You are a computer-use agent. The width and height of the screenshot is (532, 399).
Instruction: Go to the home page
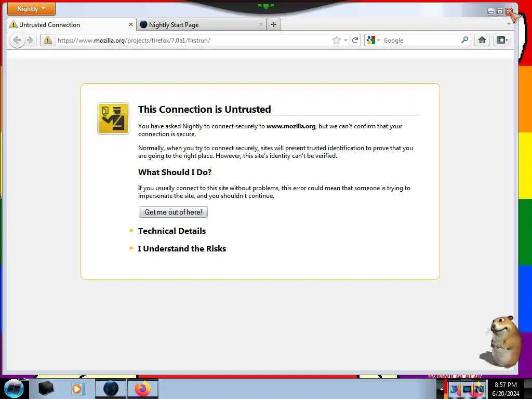[482, 41]
